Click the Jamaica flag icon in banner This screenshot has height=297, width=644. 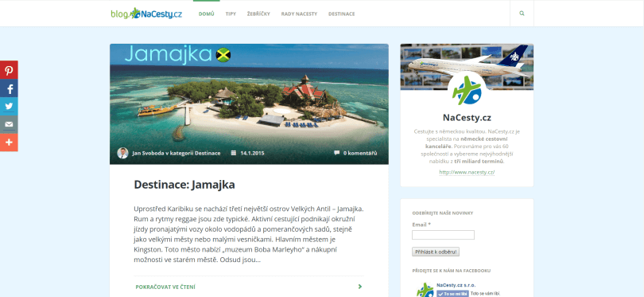[223, 55]
